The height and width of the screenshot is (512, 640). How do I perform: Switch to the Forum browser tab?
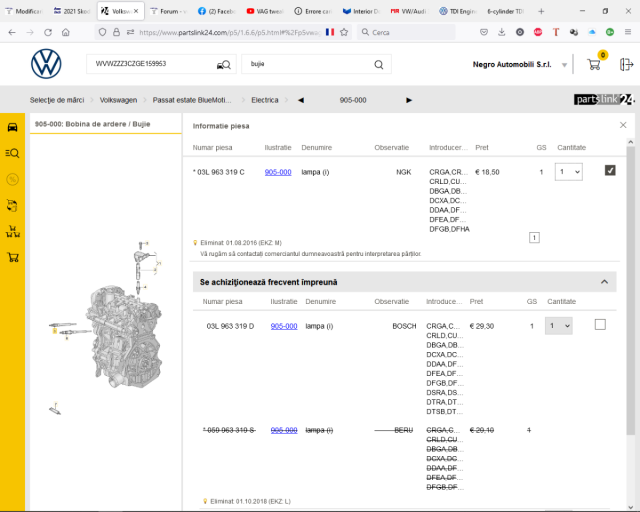click(168, 11)
